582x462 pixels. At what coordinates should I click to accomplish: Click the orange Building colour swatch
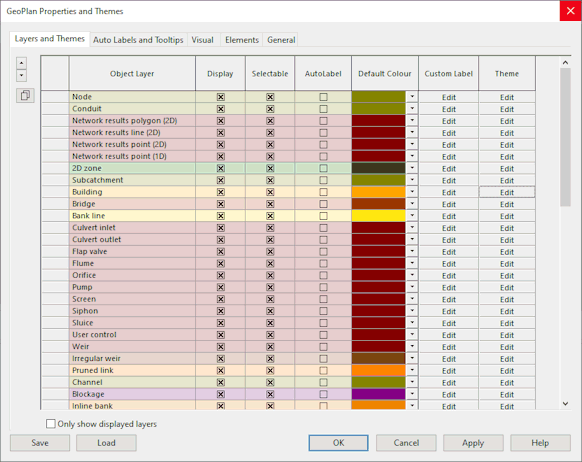[x=379, y=192]
